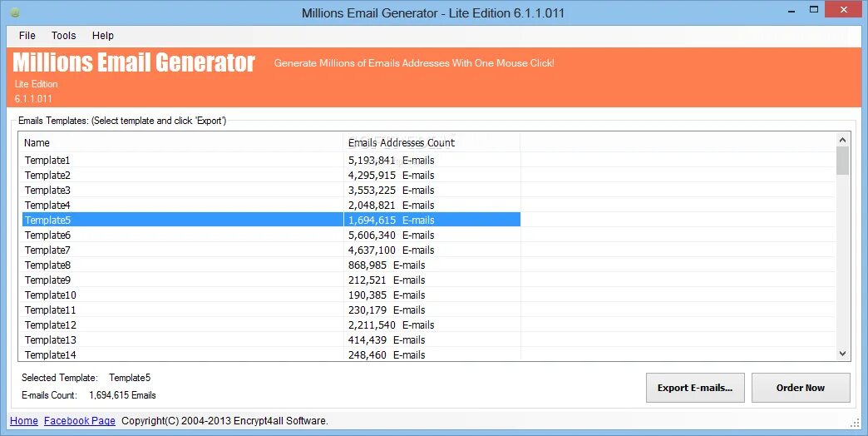Image resolution: width=868 pixels, height=436 pixels.
Task: Select the Template13 row
Action: (x=271, y=339)
